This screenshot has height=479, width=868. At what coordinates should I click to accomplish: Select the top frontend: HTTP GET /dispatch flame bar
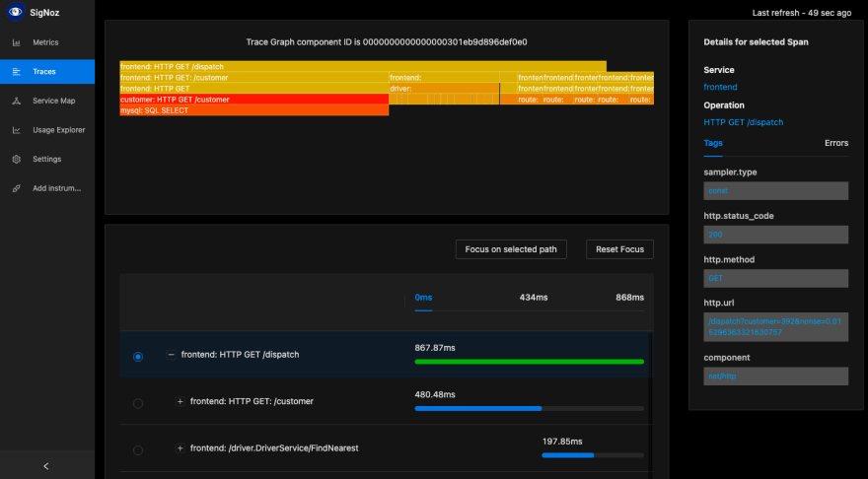[x=363, y=66]
